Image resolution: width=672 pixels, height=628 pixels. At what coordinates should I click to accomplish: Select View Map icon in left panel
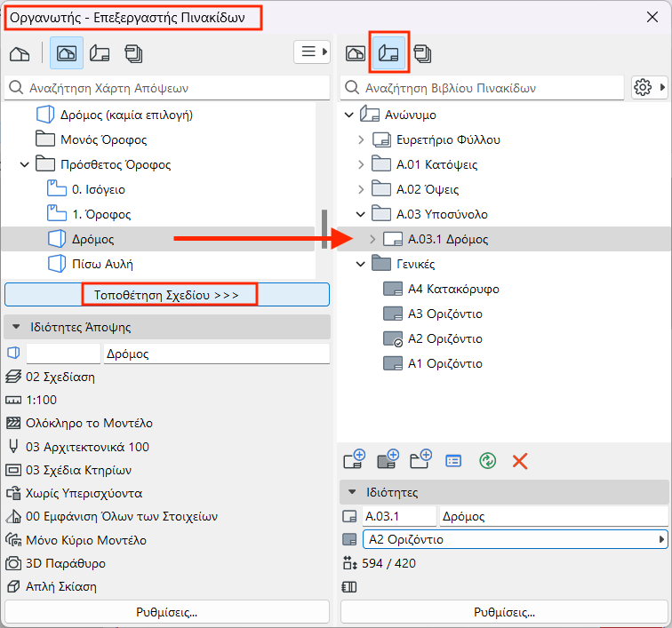pos(67,53)
